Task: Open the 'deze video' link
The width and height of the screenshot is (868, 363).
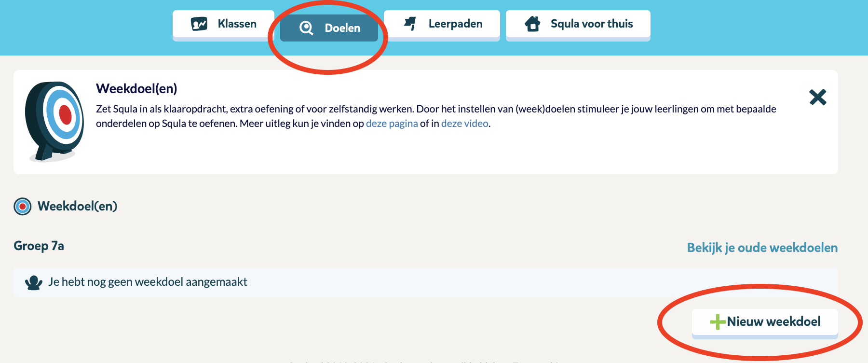Action: click(x=464, y=124)
